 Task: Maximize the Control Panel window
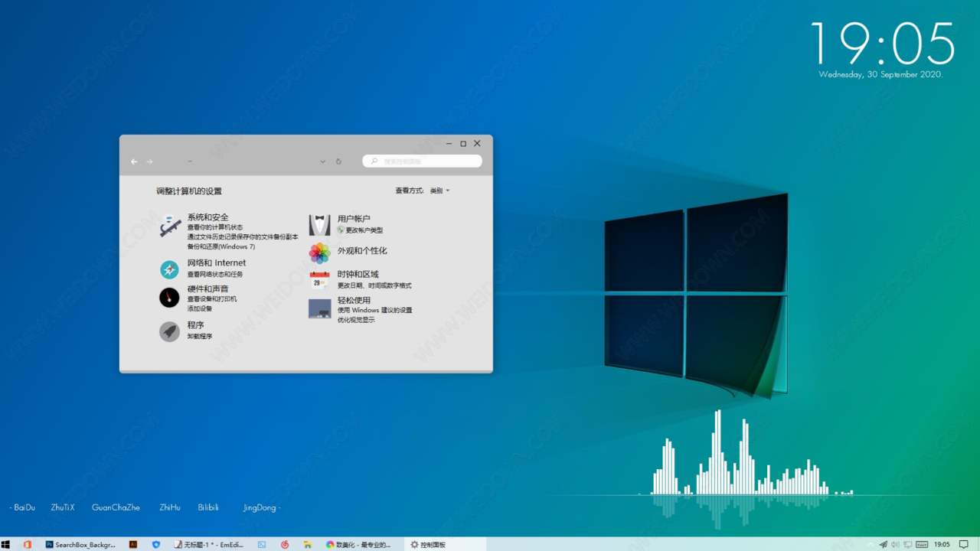point(463,144)
